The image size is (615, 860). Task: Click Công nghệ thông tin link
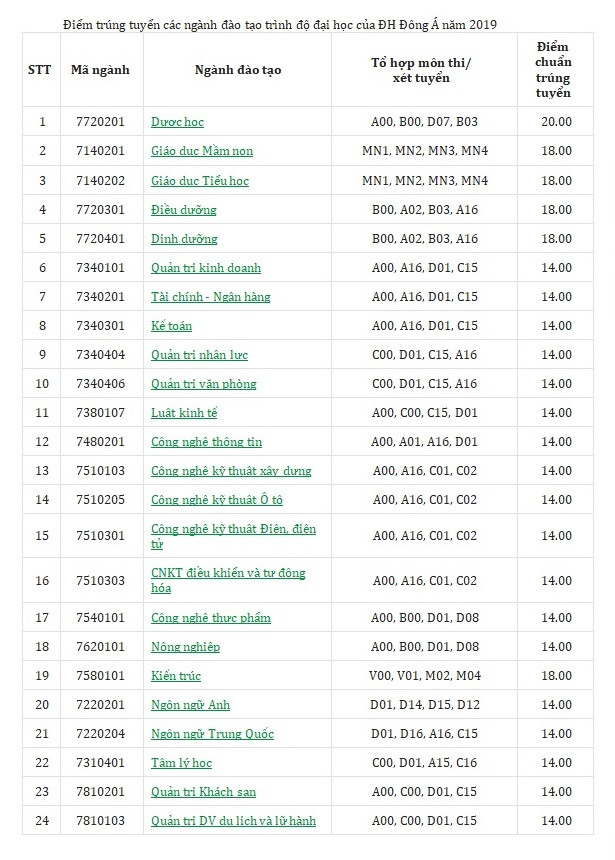tap(206, 442)
